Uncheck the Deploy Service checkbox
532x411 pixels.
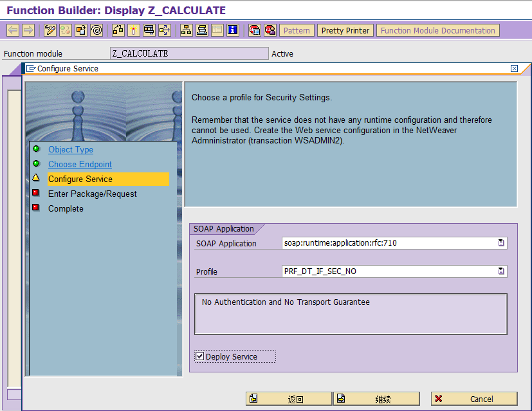200,355
